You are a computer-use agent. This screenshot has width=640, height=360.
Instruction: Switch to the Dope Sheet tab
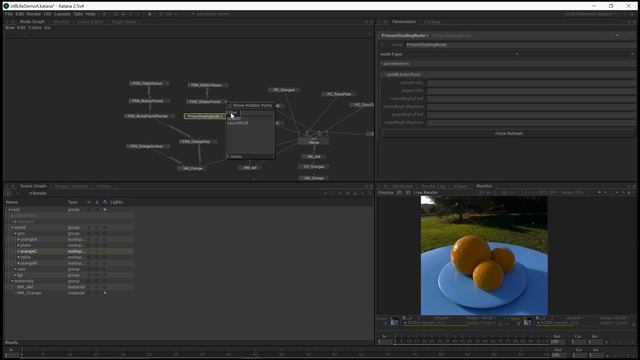pos(124,22)
